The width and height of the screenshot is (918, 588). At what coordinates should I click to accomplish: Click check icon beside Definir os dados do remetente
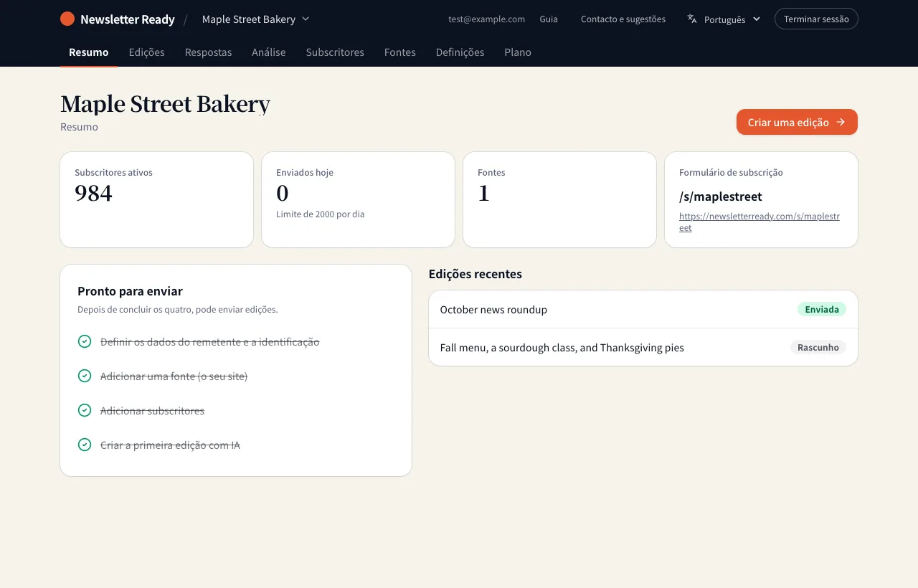click(85, 341)
